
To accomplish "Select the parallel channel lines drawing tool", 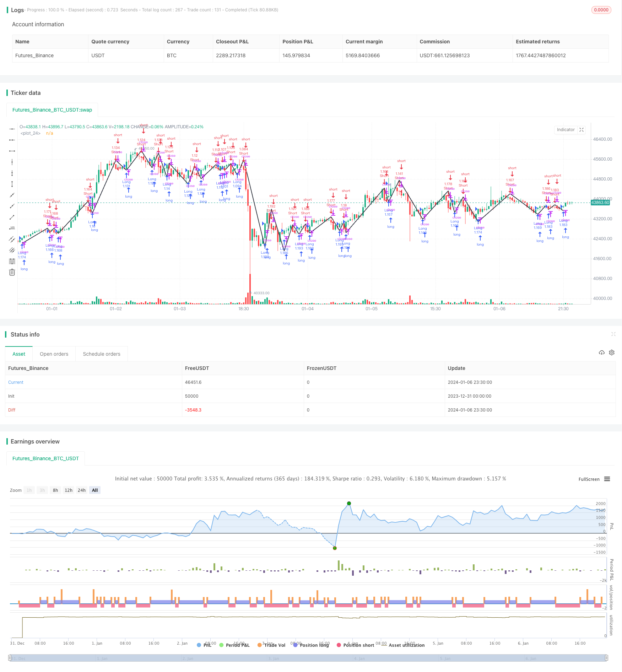I will [x=12, y=239].
